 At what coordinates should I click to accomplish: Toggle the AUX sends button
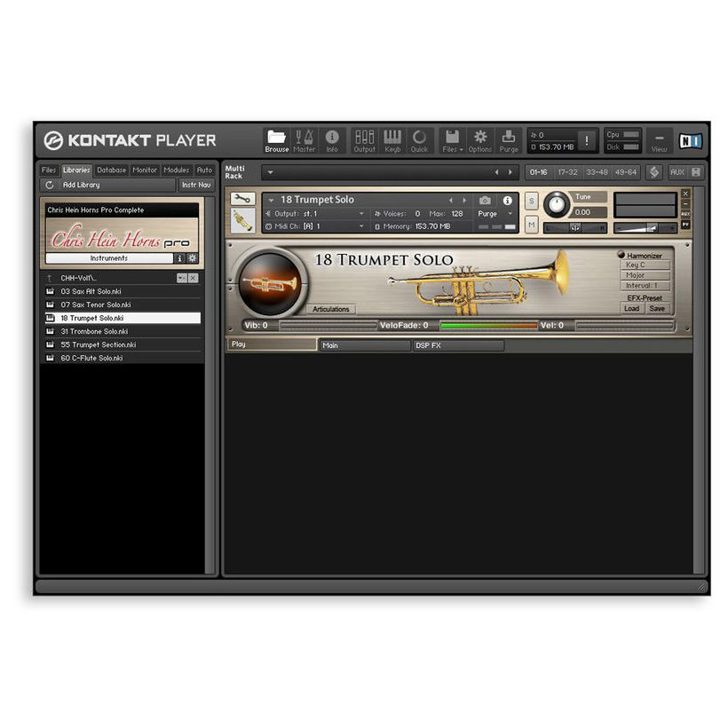677,172
